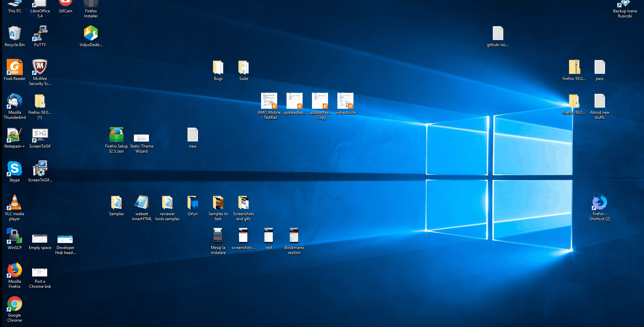Select the GifCam desktop icon
This screenshot has width=644, height=327.
coord(66,7)
